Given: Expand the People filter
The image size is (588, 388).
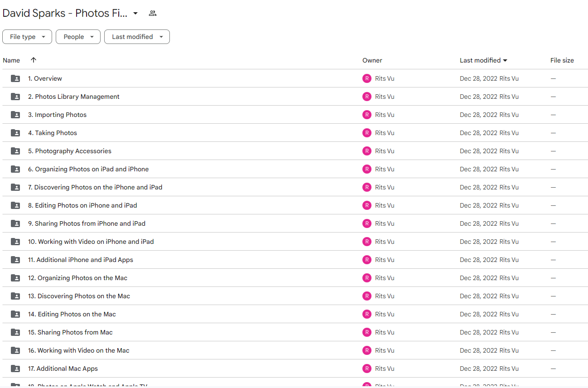Looking at the screenshot, I should (78, 37).
